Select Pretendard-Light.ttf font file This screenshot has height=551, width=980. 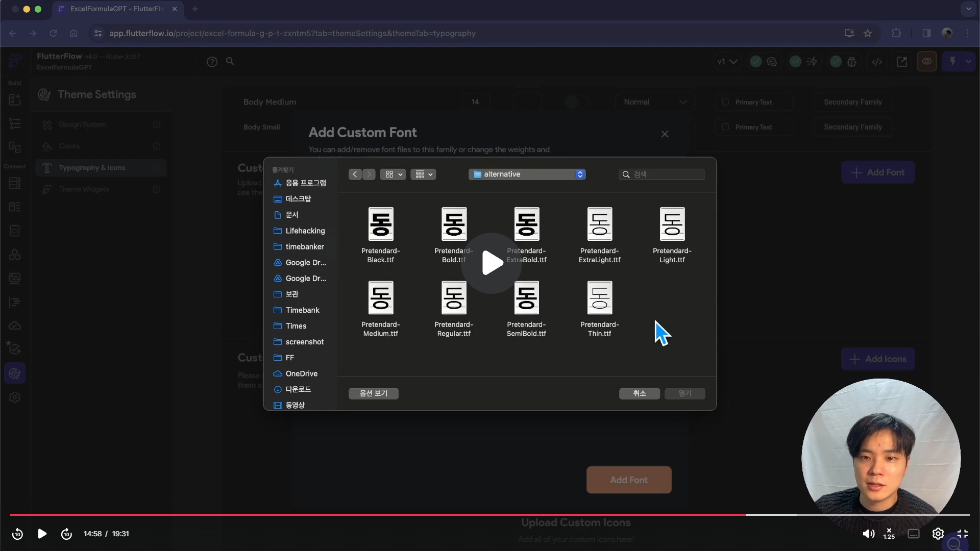672,235
